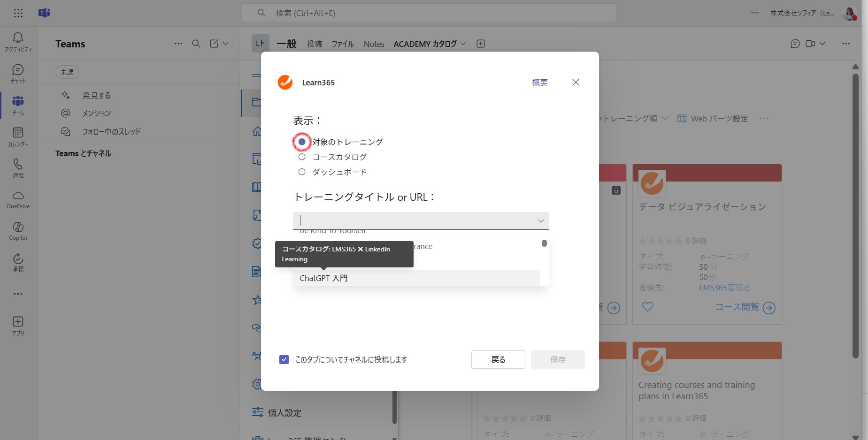
Task: Open 個人設定 in catalog menu
Action: (x=284, y=413)
